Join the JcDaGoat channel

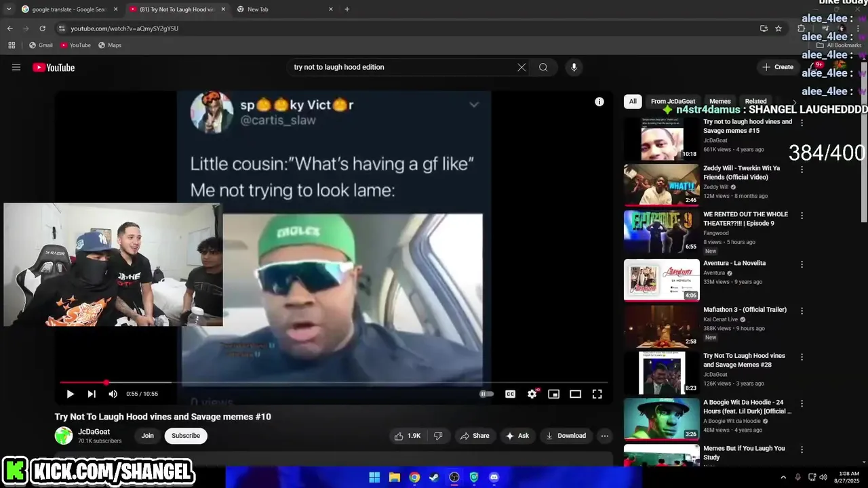(147, 436)
